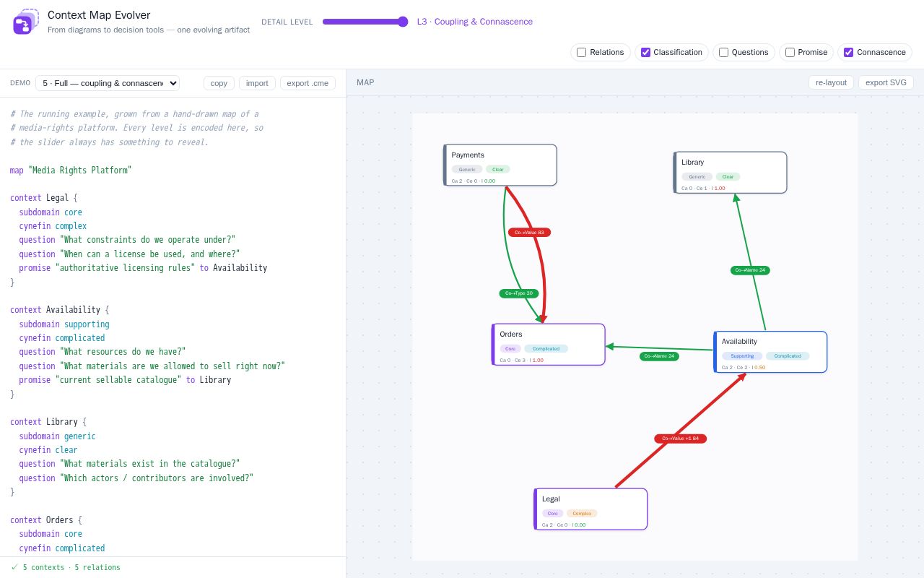Click the promise 'current sellable catalogue' line
Viewport: 924px width, 578px height.
[126, 380]
